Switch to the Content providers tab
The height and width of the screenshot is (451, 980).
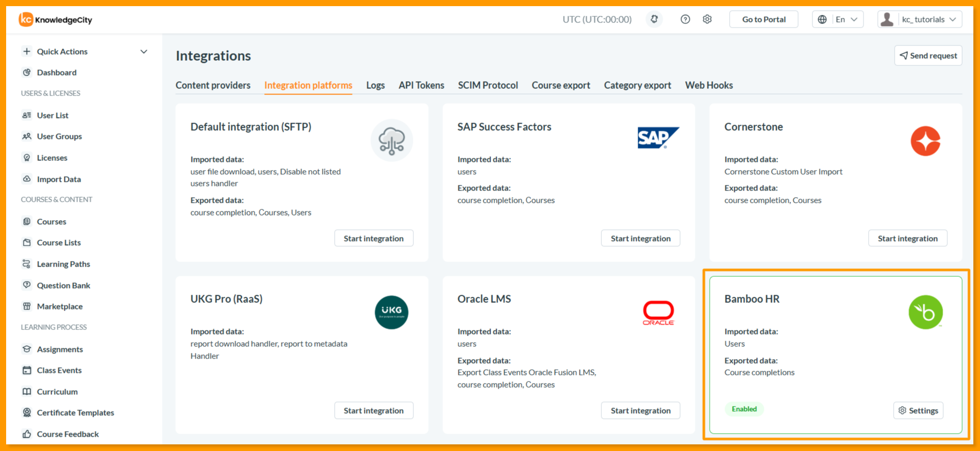(213, 85)
